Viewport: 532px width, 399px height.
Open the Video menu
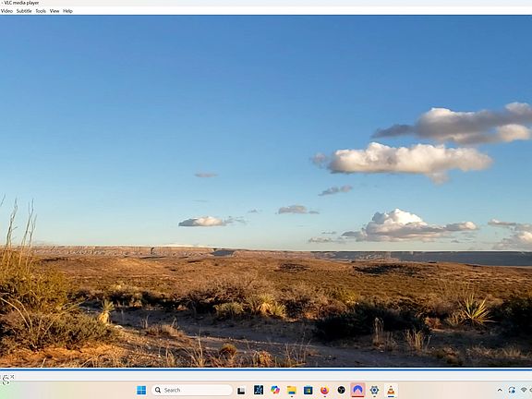click(x=6, y=11)
